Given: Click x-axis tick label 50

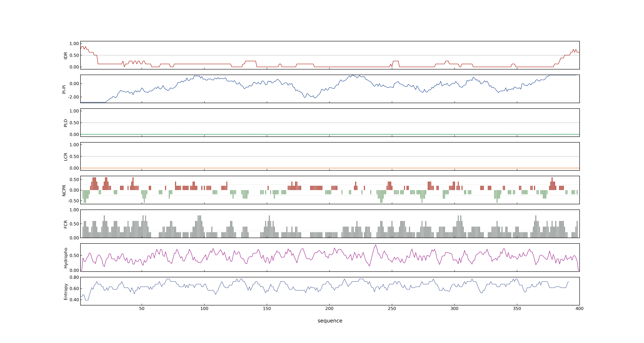Looking at the screenshot, I should pos(142,309).
